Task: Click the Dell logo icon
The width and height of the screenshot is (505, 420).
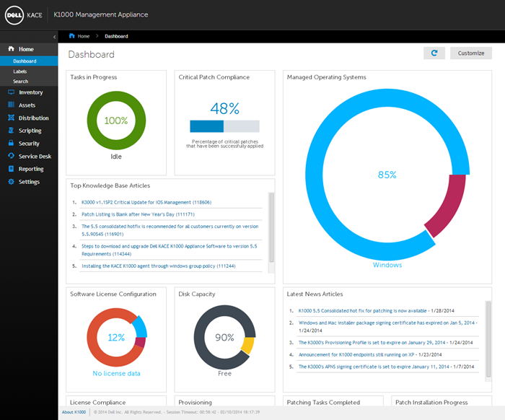Action: click(14, 15)
